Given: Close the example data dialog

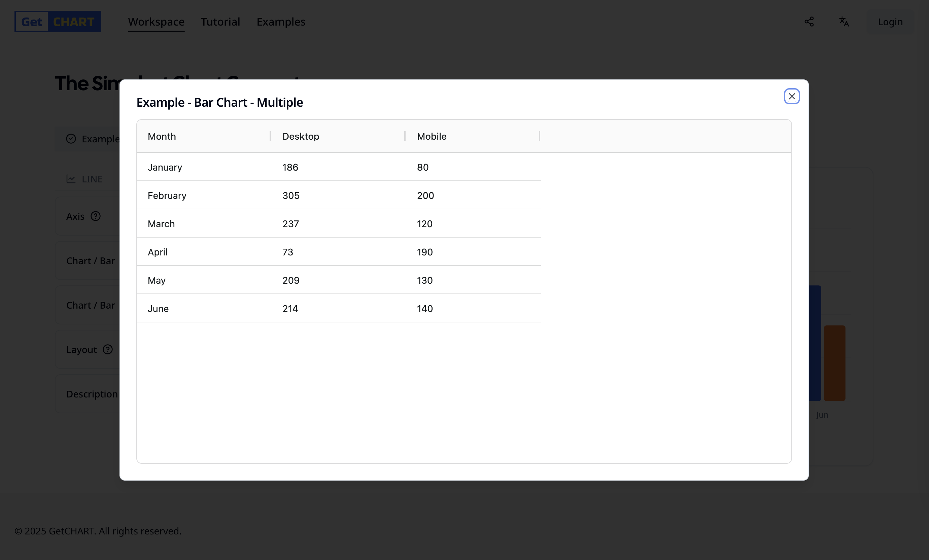Looking at the screenshot, I should [791, 96].
